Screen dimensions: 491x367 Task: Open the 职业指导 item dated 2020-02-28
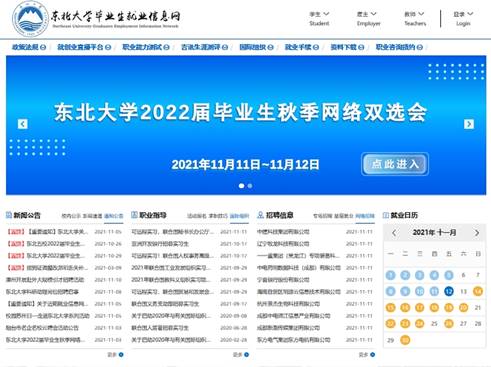[171, 340]
